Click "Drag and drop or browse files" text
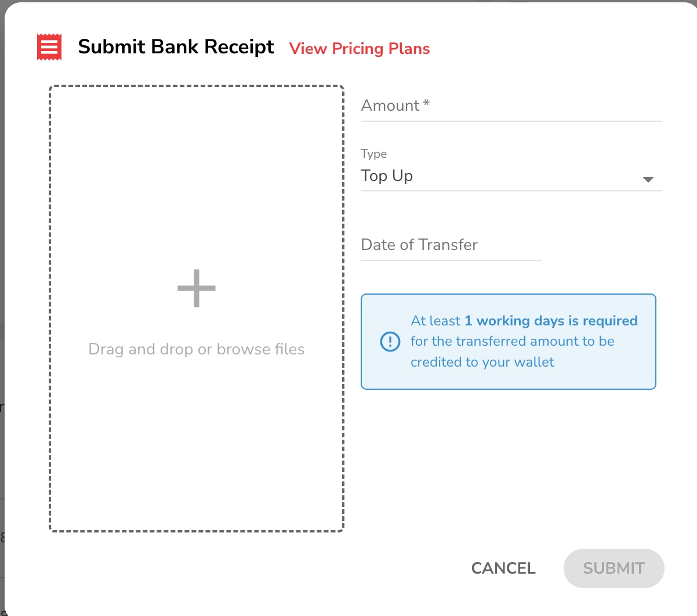 tap(197, 349)
